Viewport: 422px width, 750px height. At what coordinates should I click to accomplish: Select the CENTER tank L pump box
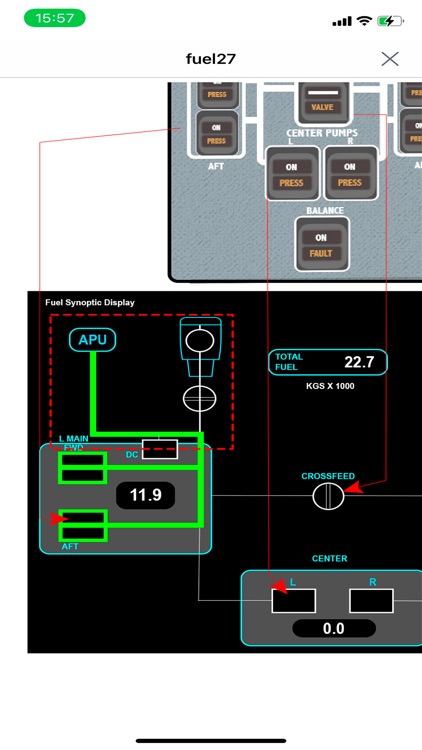[x=293, y=601]
